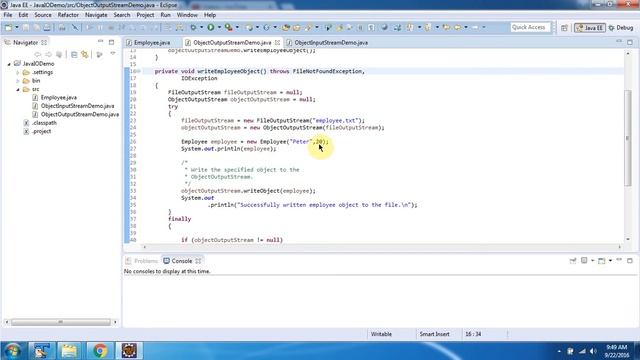Open Navigator View Menu dropdown

point(113,54)
